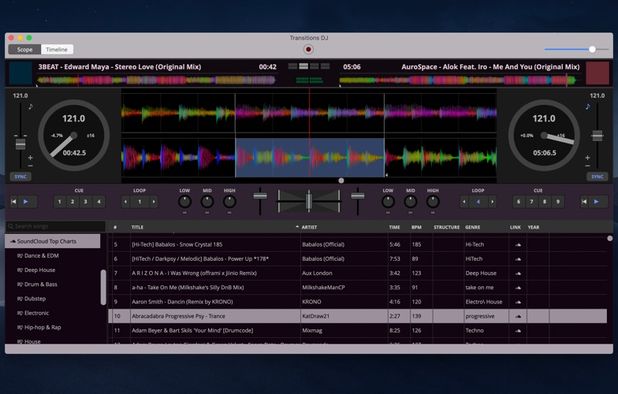Focus the Search songs field
The height and width of the screenshot is (394, 618).
[x=56, y=227]
